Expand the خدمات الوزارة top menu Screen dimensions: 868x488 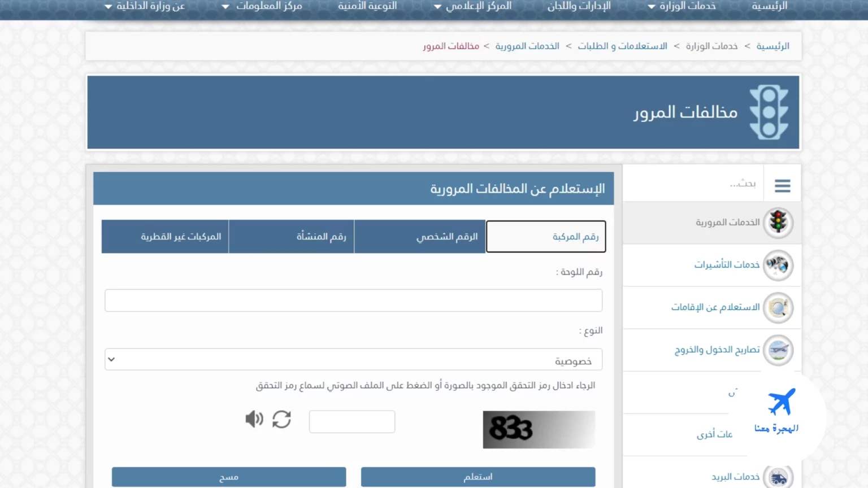[682, 6]
